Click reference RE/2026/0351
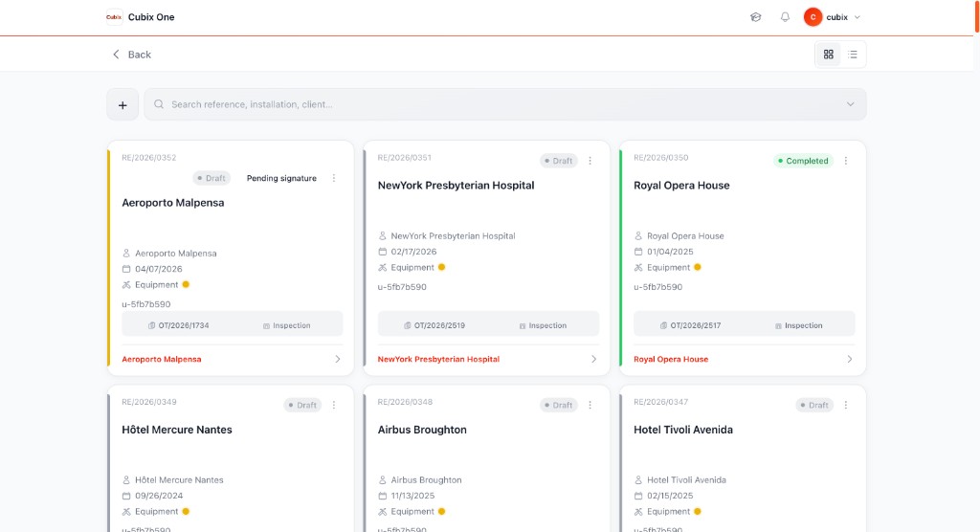The image size is (980, 532). 405,158
